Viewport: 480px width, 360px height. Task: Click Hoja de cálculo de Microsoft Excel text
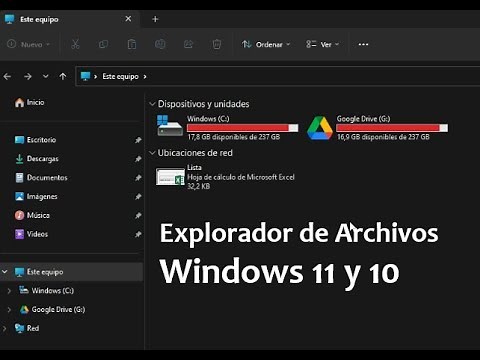pos(241,177)
